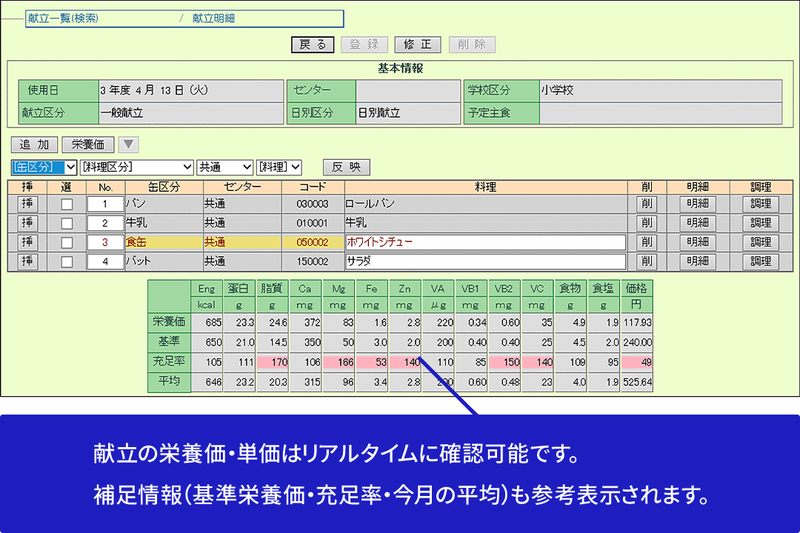Screen dimensions: 800x533
Task: Click the 挿 insert button on 牛乳 row
Action: click(x=28, y=223)
